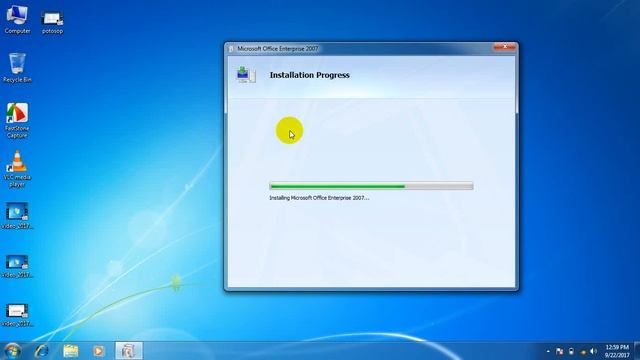
Task: Open File Explorer from the taskbar
Action: [x=70, y=351]
